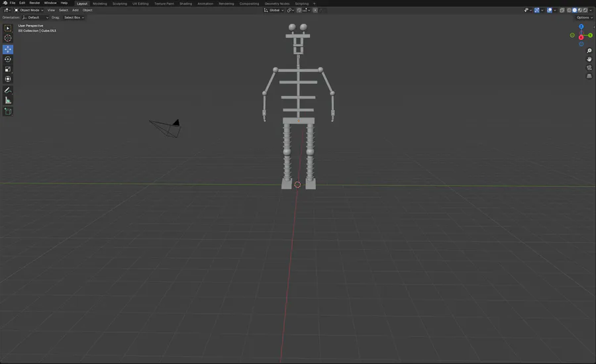Select the Transform tool

pyautogui.click(x=7, y=79)
